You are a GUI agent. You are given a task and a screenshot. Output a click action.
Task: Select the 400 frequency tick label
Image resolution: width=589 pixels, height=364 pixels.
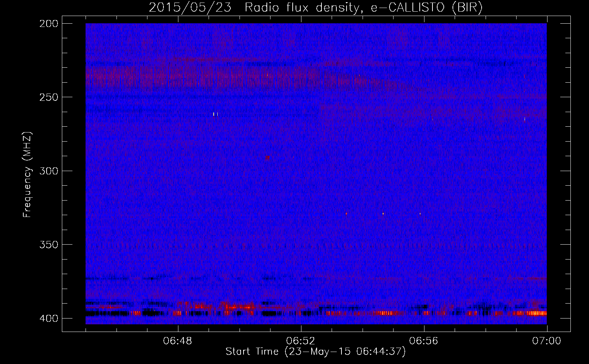tap(48, 318)
